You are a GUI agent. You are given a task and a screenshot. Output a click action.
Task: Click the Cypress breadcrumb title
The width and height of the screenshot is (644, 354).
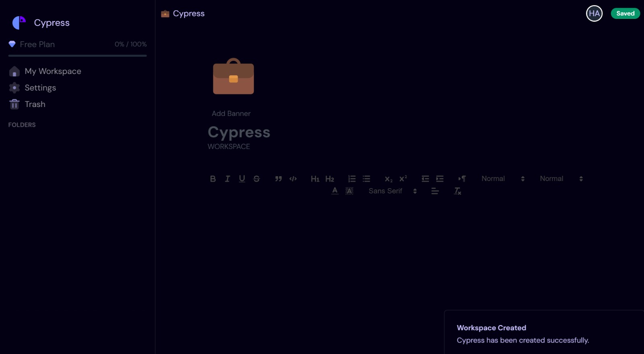click(189, 13)
